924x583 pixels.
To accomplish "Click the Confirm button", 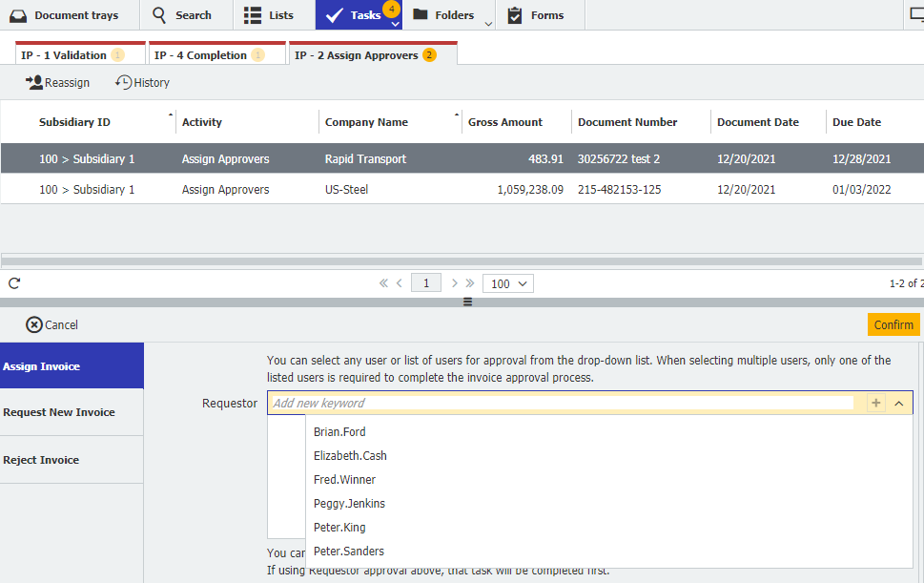I will (x=893, y=324).
